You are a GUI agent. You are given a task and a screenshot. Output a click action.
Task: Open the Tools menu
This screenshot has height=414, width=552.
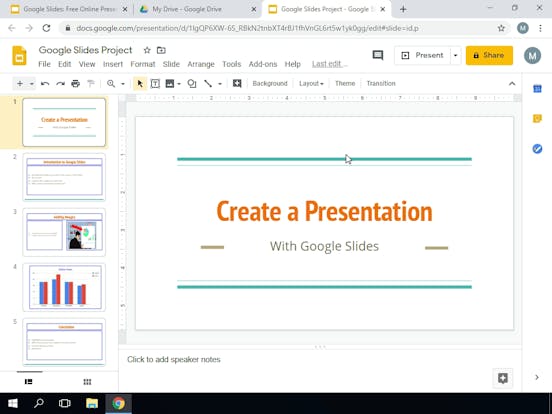231,64
